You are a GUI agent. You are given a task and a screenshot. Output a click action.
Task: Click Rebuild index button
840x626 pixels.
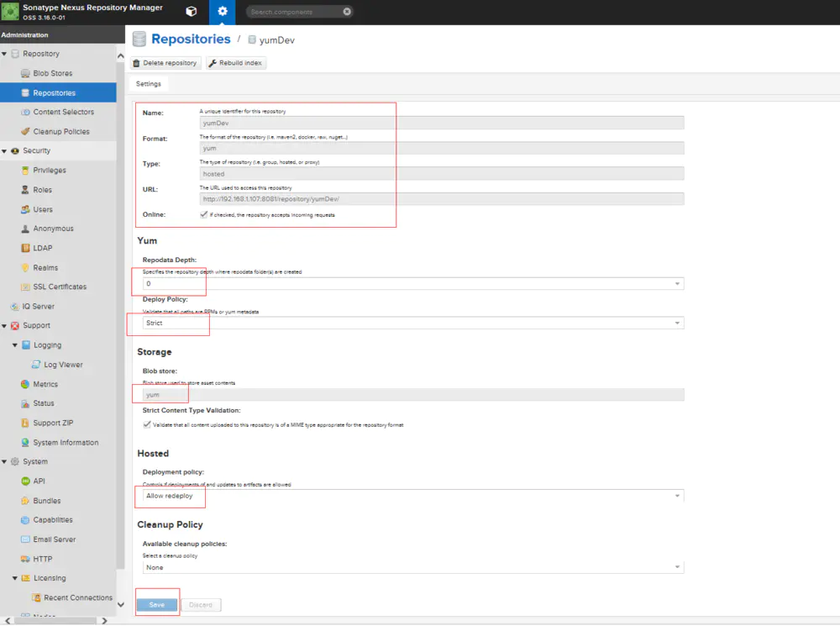tap(236, 63)
